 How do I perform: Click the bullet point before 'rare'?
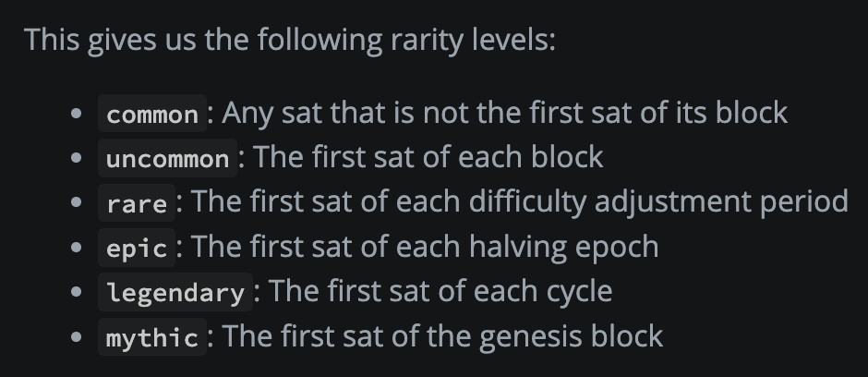tap(77, 202)
